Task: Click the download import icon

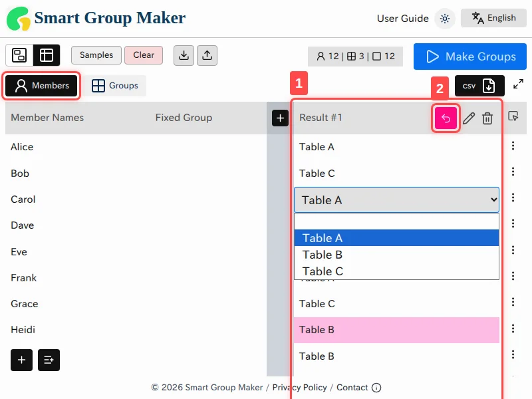Action: [184, 55]
